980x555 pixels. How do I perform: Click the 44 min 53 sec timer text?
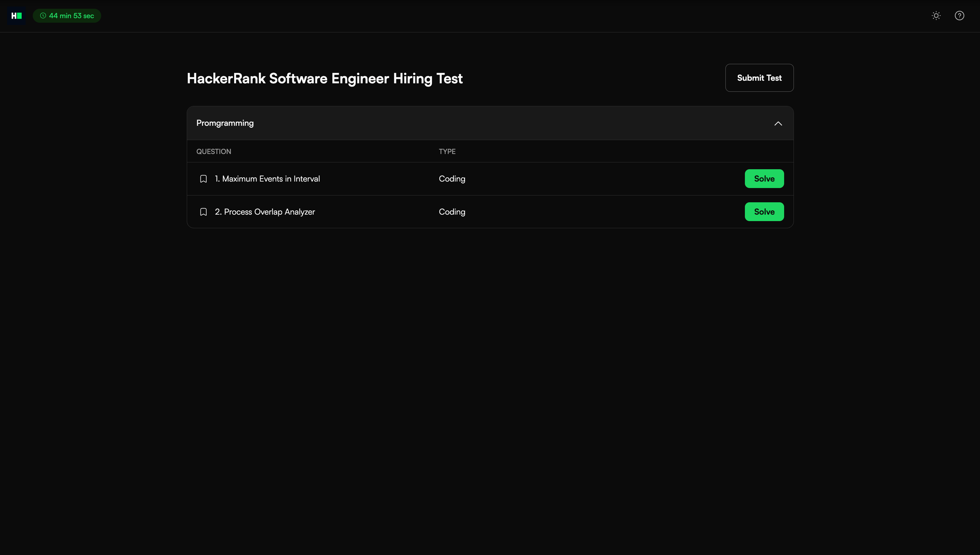[71, 16]
